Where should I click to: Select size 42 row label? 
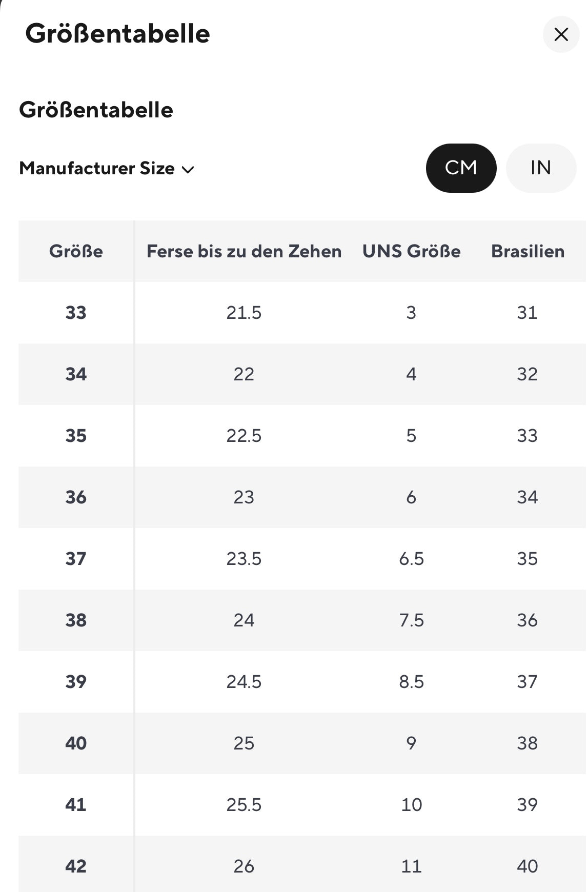tap(76, 866)
